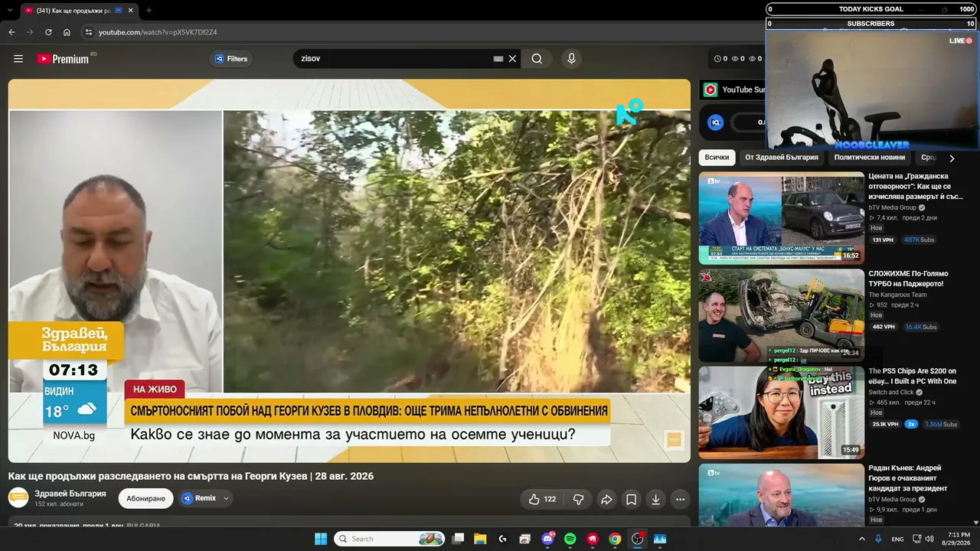
Task: Go back in the browser
Action: [11, 32]
